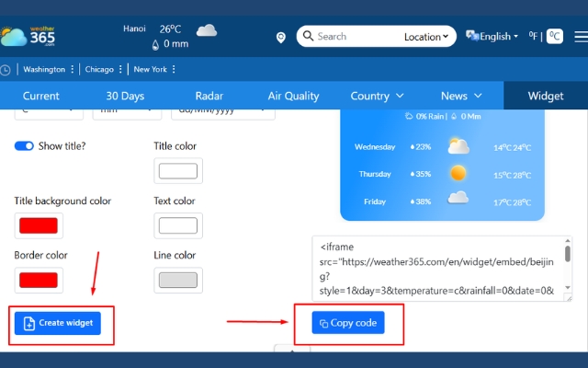588x368 pixels.
Task: Open Chicago options three-dot icon
Action: point(120,69)
